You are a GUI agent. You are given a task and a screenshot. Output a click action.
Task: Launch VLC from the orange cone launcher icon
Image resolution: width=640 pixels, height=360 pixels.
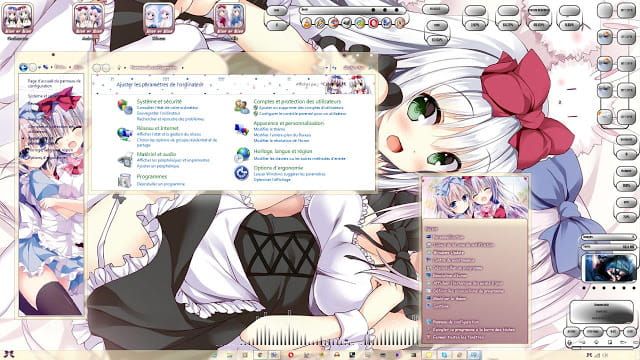307,23
